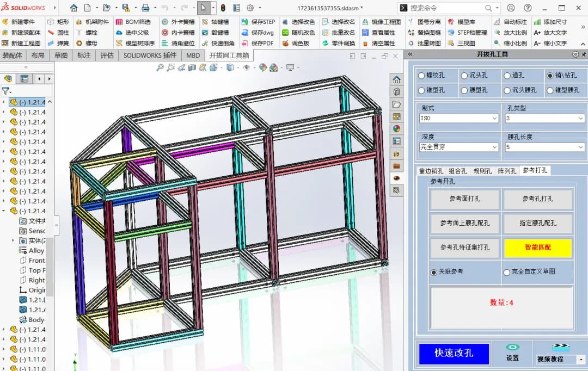
Task: Click the zoom-to-fit magnifier in view toolbar
Action: 160,67
